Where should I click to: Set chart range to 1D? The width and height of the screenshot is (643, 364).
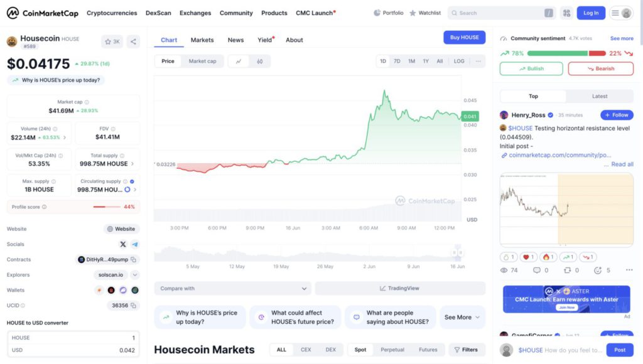[383, 61]
